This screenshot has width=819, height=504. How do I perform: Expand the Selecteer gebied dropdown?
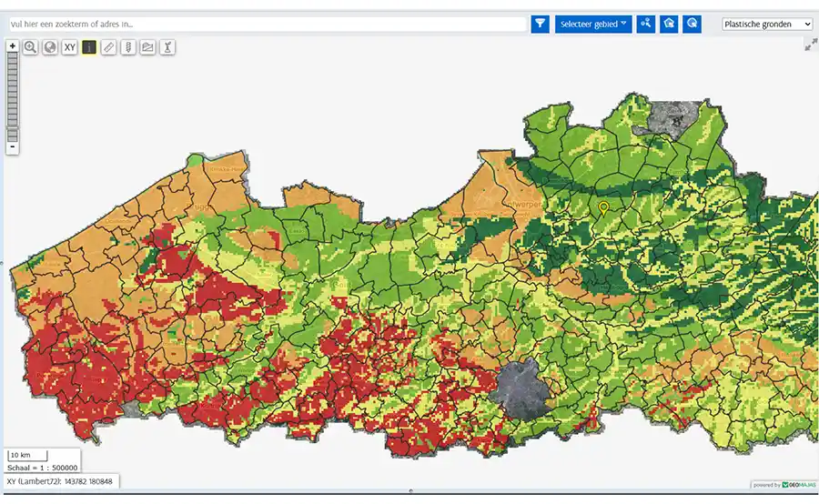coord(593,25)
